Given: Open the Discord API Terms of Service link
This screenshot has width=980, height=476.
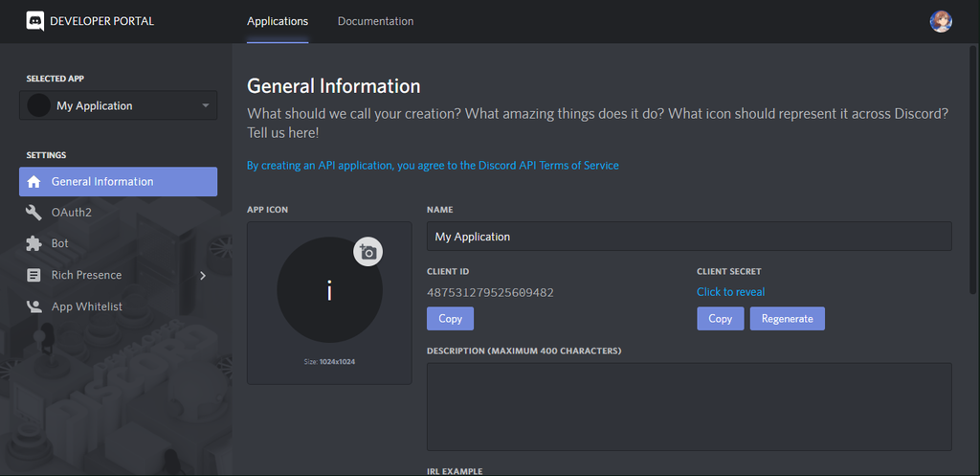Looking at the screenshot, I should 433,166.
